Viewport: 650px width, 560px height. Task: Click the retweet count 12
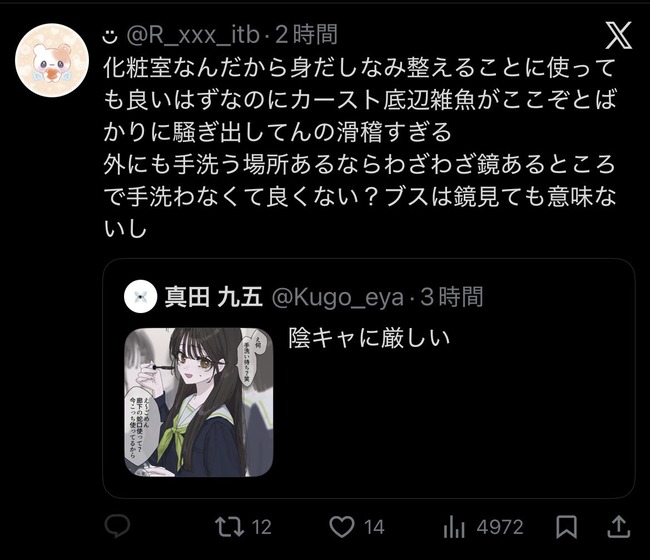pyautogui.click(x=262, y=527)
